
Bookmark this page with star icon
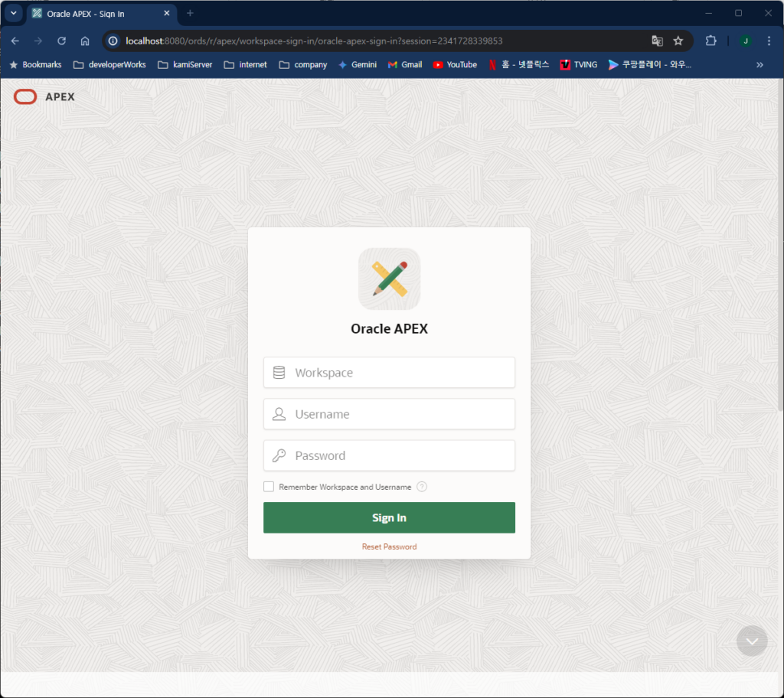[x=678, y=41]
